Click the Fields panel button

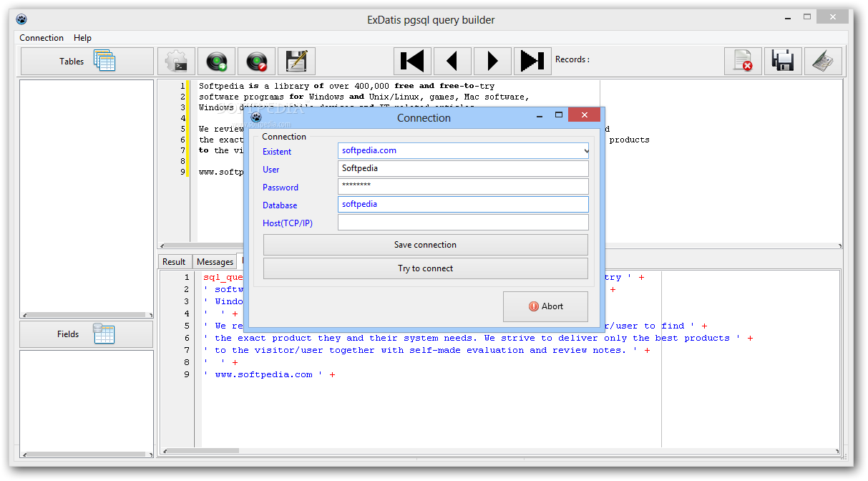86,334
